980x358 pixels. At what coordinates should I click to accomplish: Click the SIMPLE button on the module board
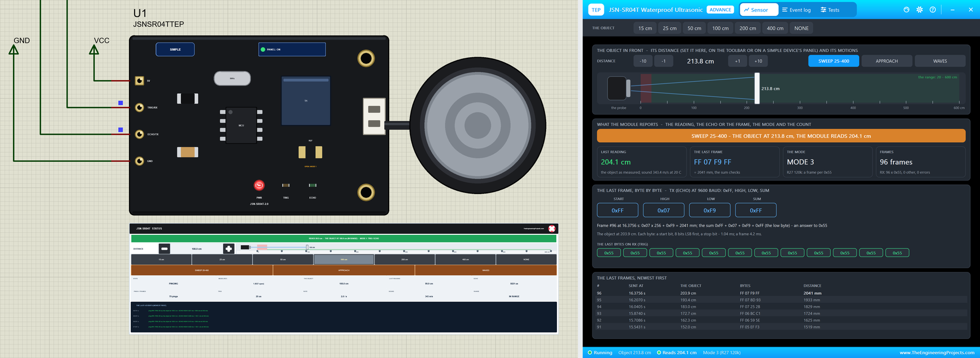tap(175, 50)
